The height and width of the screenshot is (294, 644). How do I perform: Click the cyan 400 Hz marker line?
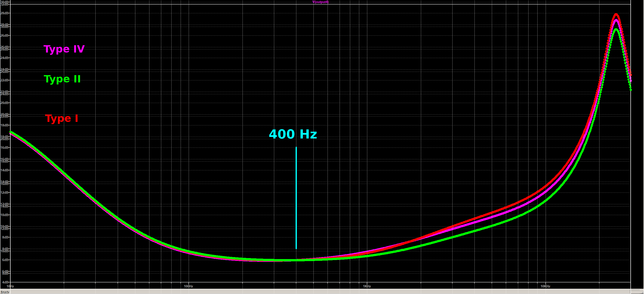(296, 198)
